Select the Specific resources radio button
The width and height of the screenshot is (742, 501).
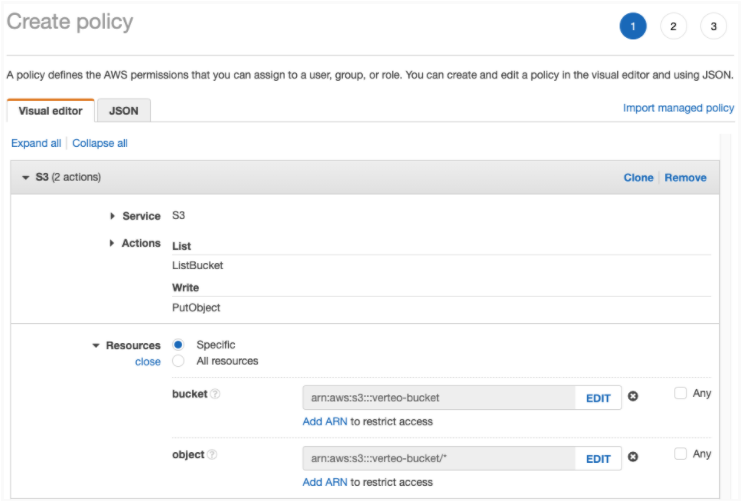[x=179, y=345]
